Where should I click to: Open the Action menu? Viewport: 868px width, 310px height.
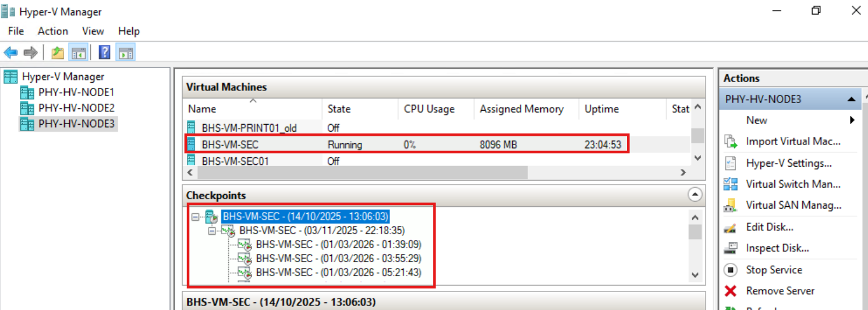[53, 31]
